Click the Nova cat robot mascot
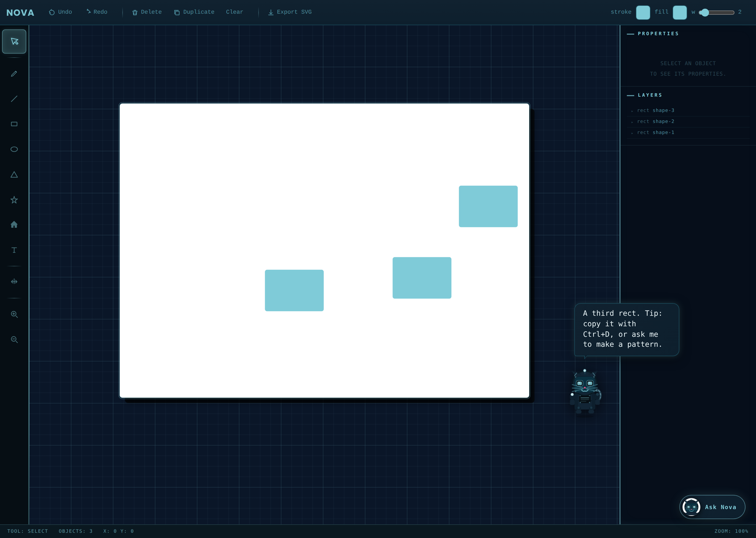The image size is (756, 538). click(x=585, y=392)
